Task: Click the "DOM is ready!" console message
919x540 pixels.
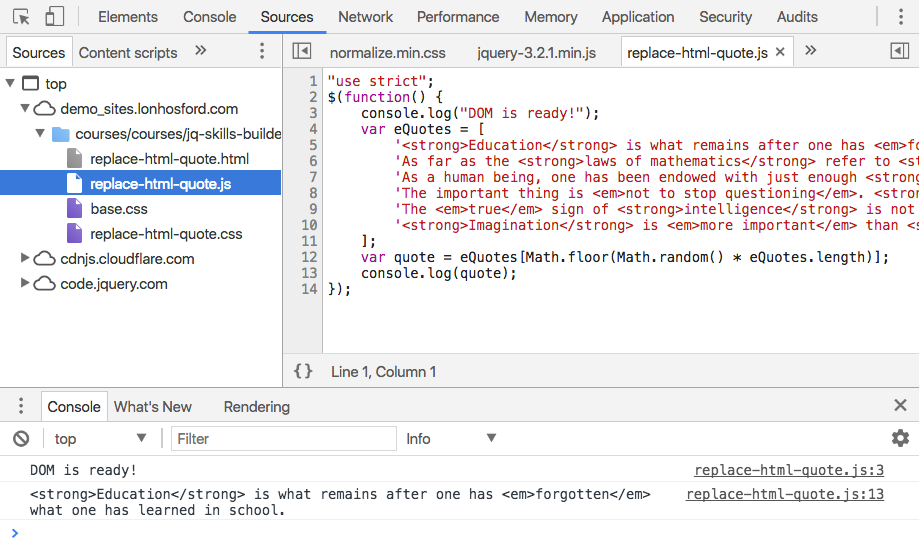Action: tap(83, 470)
